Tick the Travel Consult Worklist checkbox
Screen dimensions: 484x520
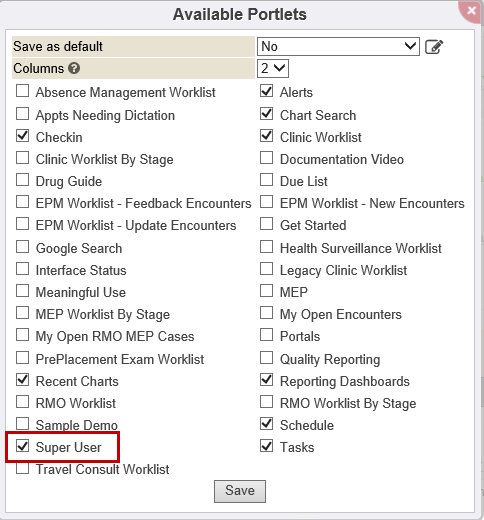(x=22, y=468)
